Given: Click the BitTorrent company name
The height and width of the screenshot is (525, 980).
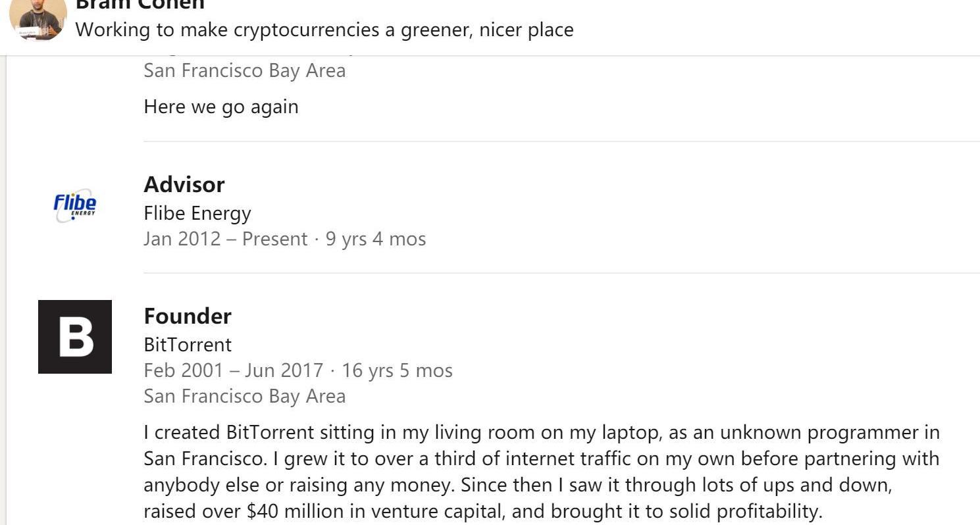Looking at the screenshot, I should [188, 345].
